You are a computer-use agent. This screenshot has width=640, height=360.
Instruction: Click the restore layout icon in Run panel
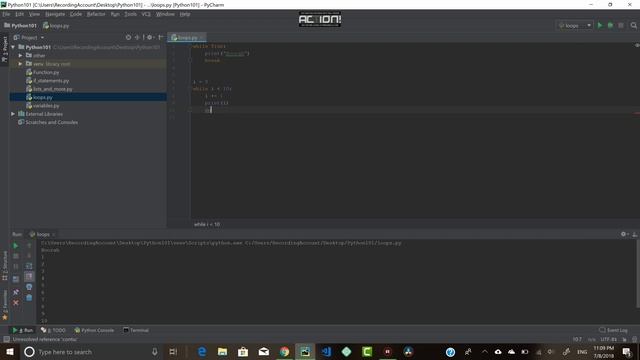(x=16, y=279)
